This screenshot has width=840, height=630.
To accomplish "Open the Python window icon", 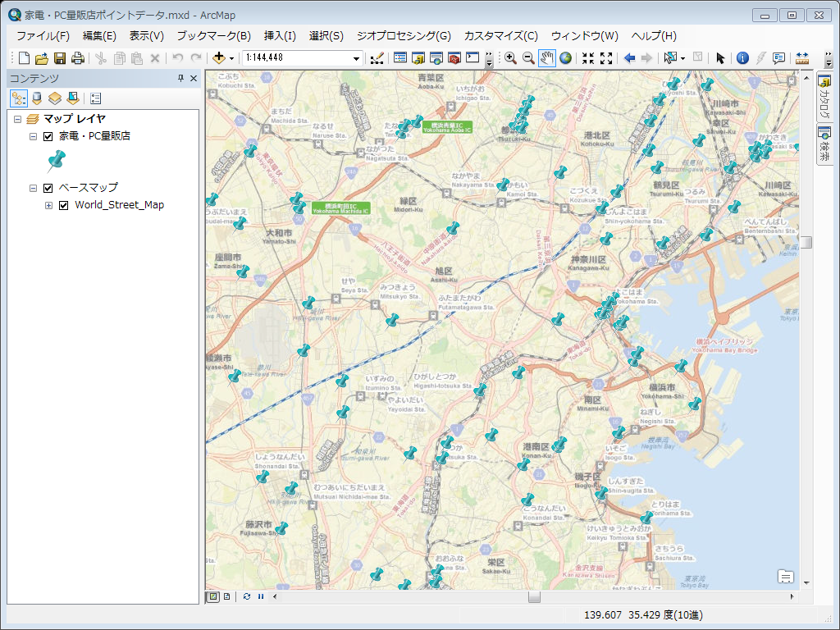I will 472,57.
